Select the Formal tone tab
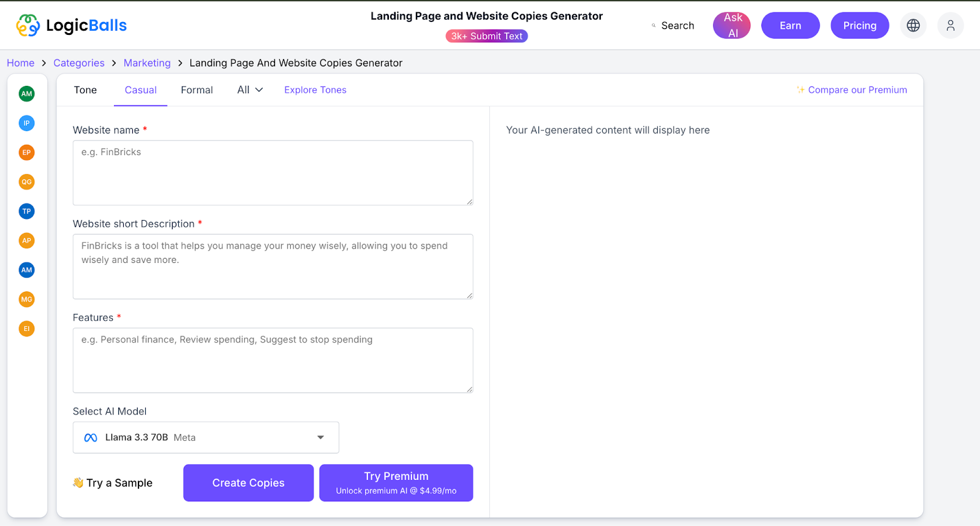The height and width of the screenshot is (526, 980). 197,90
